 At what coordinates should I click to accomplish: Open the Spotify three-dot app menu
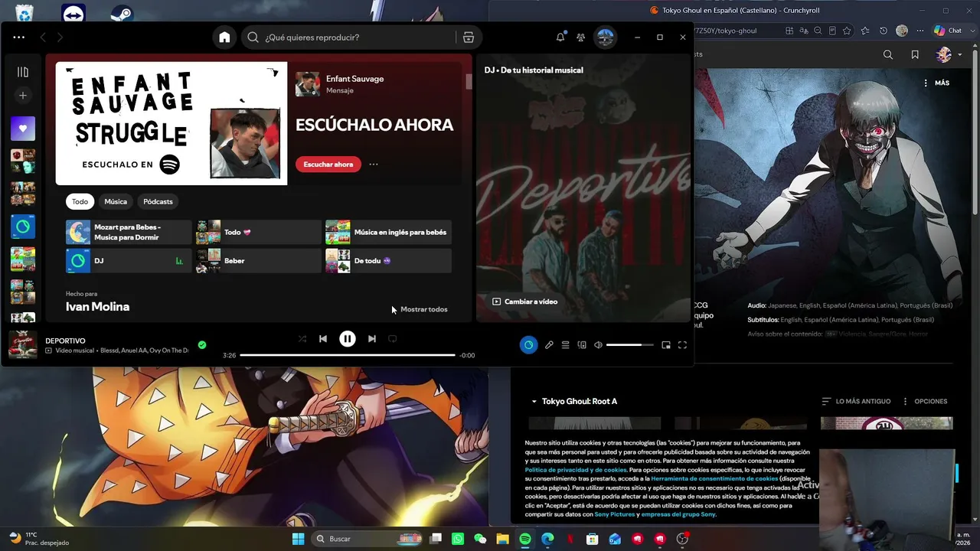click(x=19, y=37)
